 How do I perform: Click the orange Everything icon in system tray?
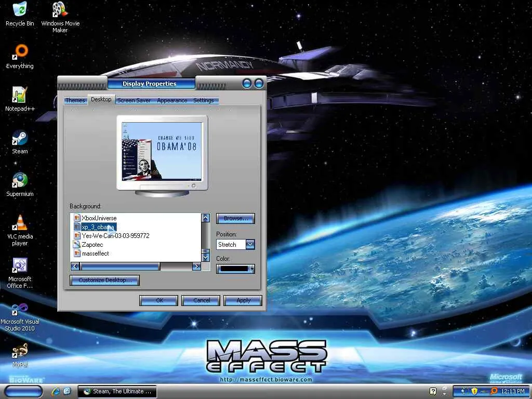point(494,391)
